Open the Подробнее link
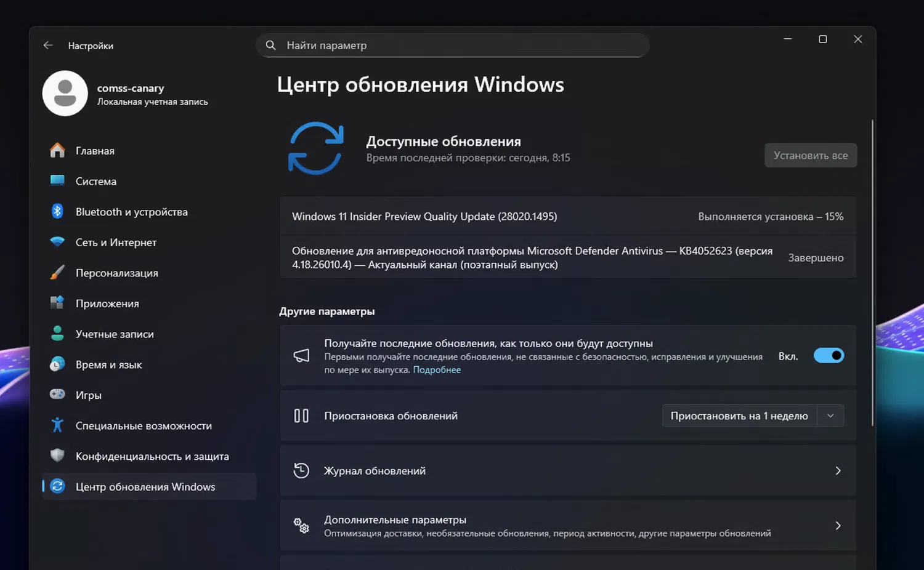The image size is (924, 570). click(x=437, y=369)
